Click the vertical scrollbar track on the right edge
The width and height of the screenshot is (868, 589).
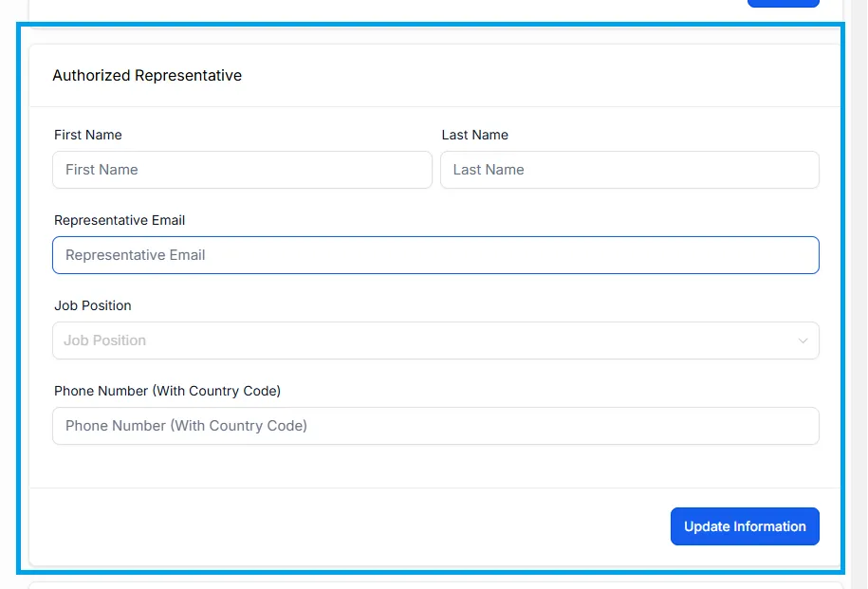click(x=859, y=294)
